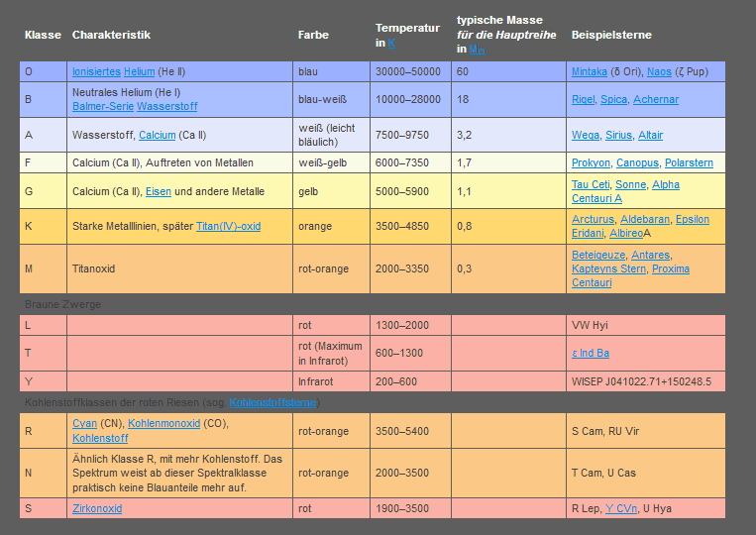Click the Aldebaran star link
The width and height of the screenshot is (756, 535).
(x=647, y=219)
